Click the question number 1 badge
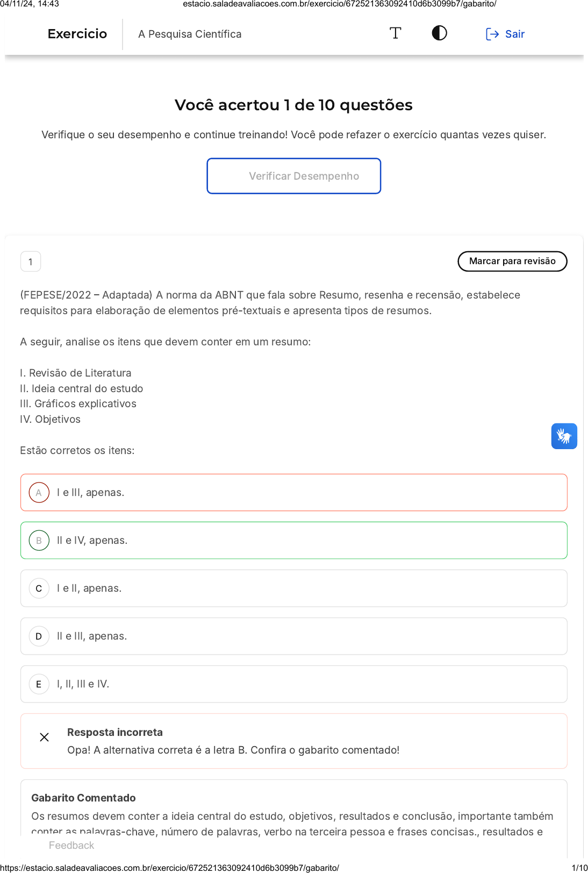The height and width of the screenshot is (873, 588). pyautogui.click(x=31, y=262)
